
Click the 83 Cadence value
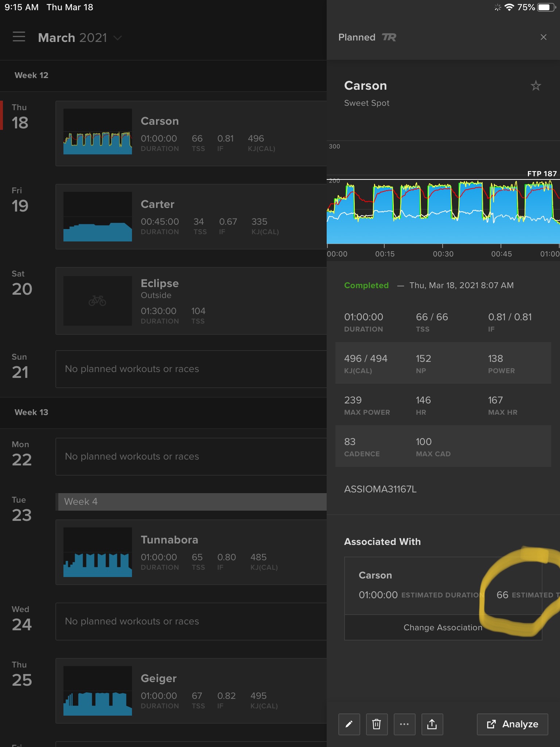350,442
